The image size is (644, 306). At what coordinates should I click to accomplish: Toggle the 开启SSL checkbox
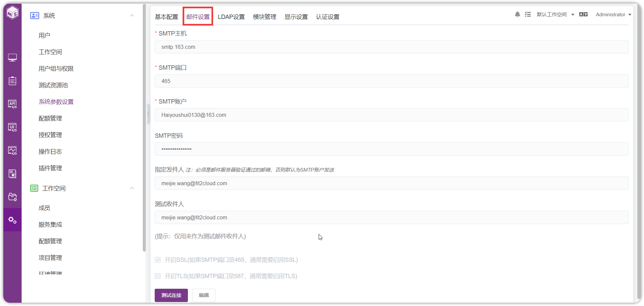pos(158,260)
